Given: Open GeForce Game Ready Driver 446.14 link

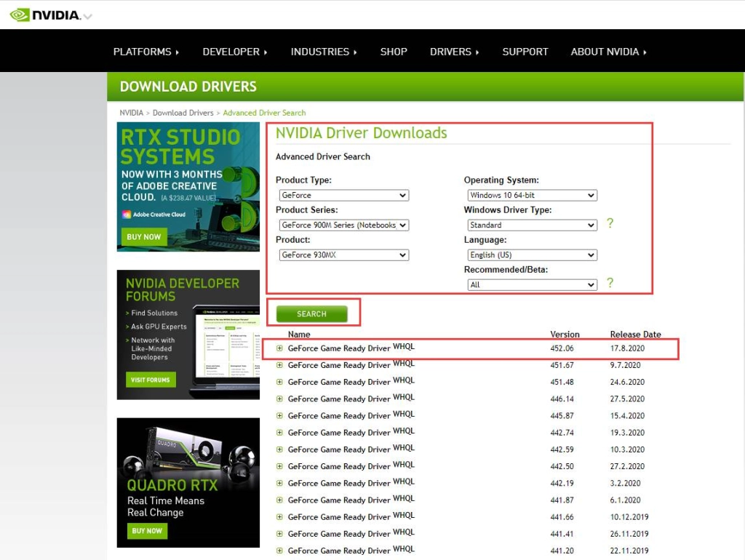Looking at the screenshot, I should pos(339,399).
